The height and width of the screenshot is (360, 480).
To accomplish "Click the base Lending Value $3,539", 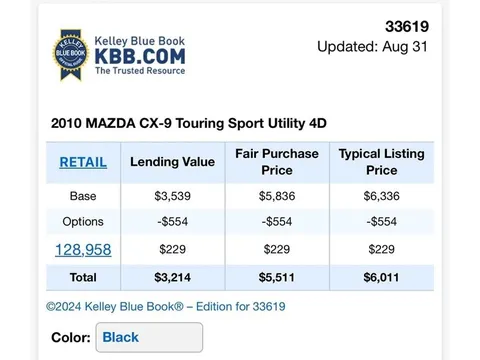I will coord(172,196).
